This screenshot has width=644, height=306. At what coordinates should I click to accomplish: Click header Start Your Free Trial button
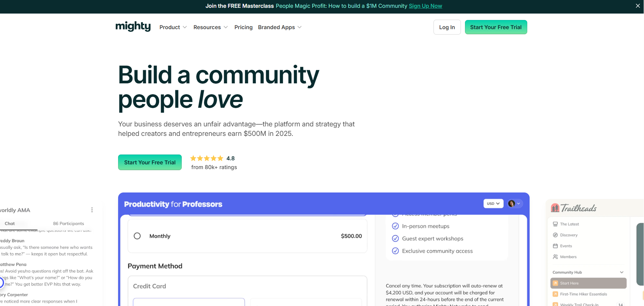(496, 27)
